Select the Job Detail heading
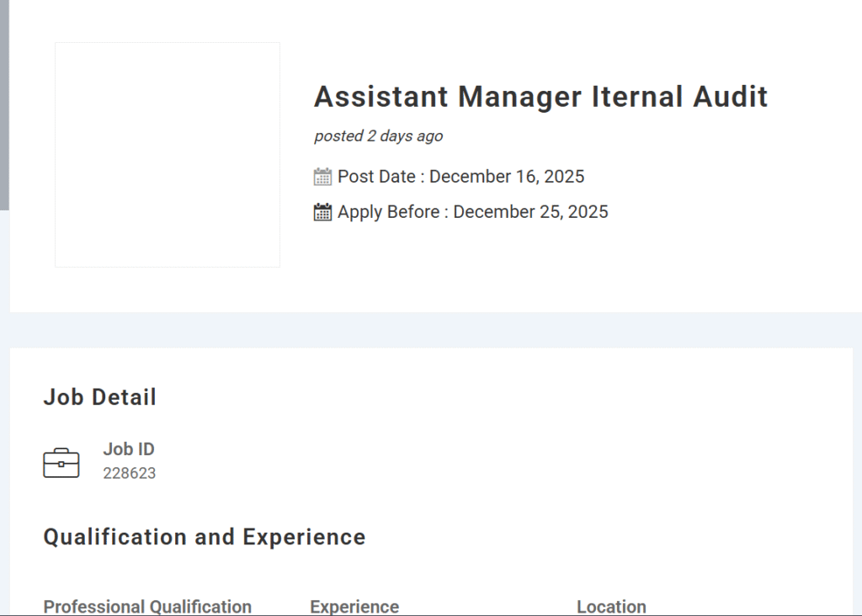 pos(100,397)
